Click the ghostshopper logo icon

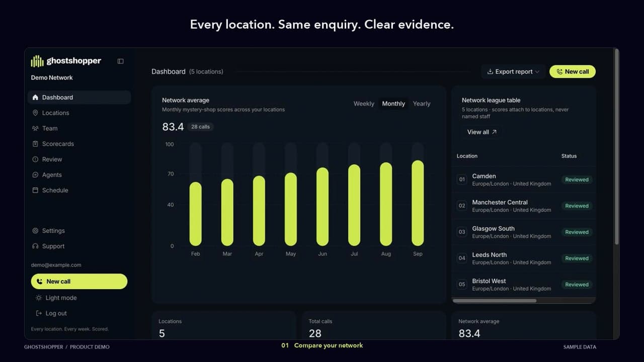[x=37, y=61]
